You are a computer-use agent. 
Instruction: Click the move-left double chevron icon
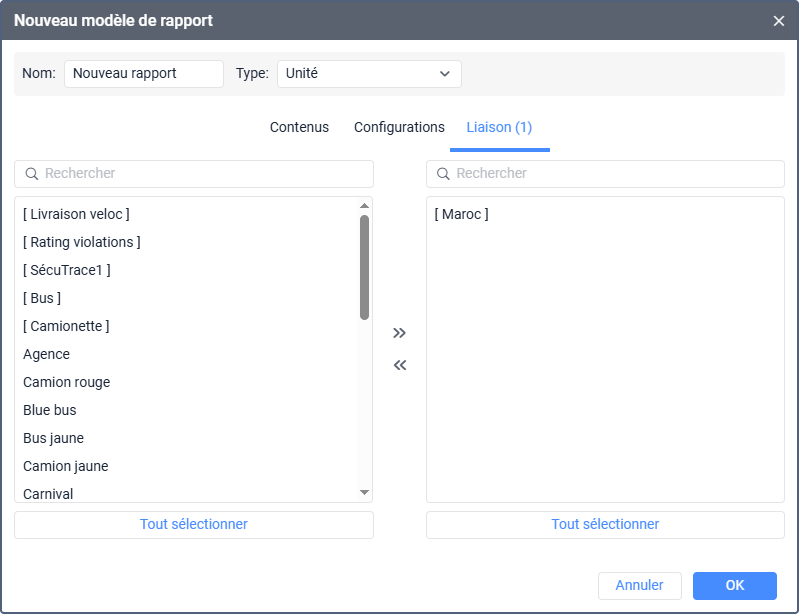click(400, 365)
